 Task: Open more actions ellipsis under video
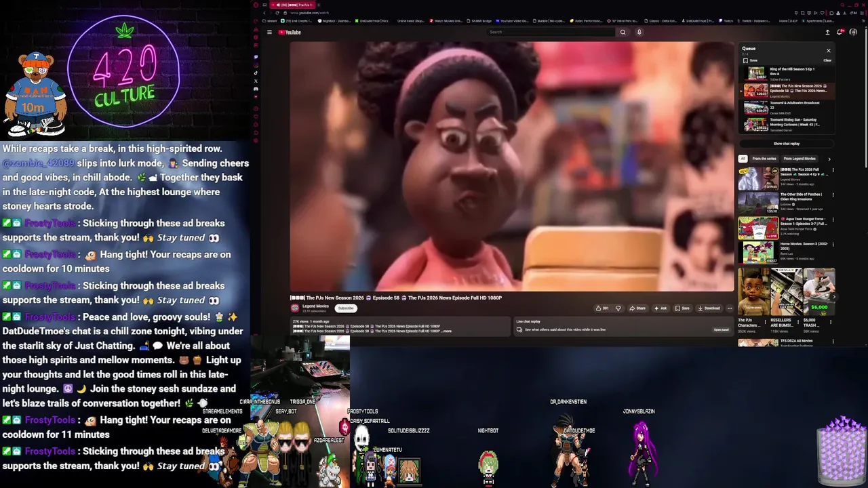click(x=730, y=308)
